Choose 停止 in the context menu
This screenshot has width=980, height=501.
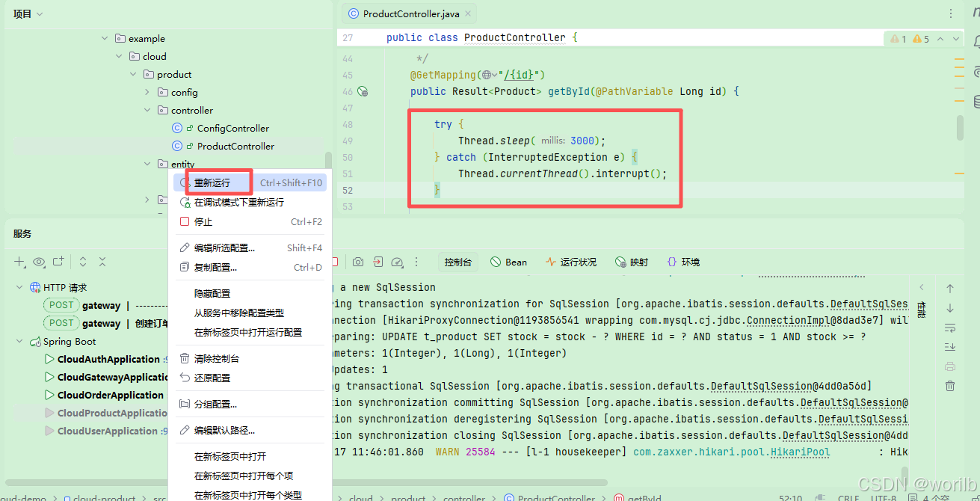coord(250,221)
